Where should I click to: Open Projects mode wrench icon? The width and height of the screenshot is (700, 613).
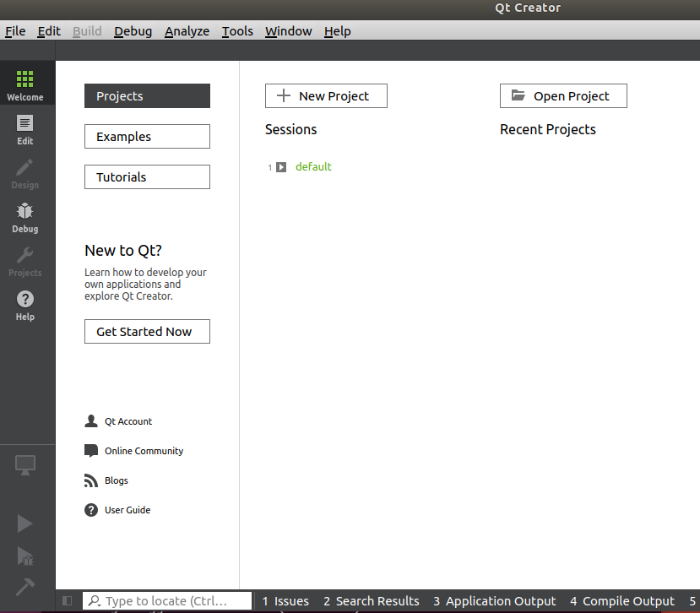[x=25, y=255]
